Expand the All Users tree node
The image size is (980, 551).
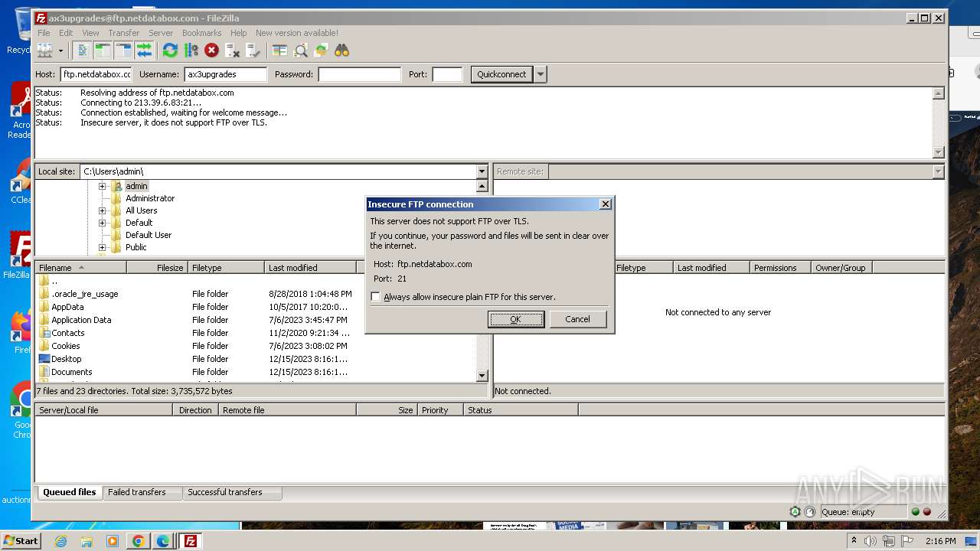click(x=102, y=210)
